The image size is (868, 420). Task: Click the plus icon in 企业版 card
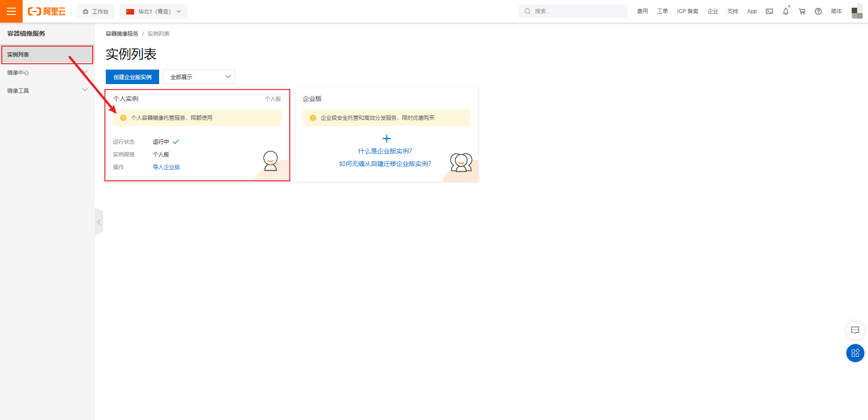(x=387, y=138)
